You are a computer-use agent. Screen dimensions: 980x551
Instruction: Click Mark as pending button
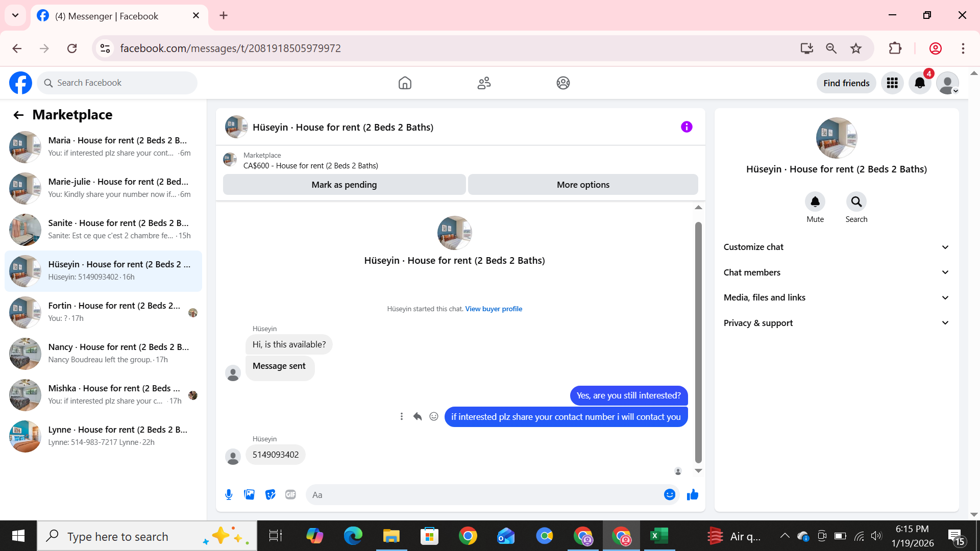click(x=344, y=185)
